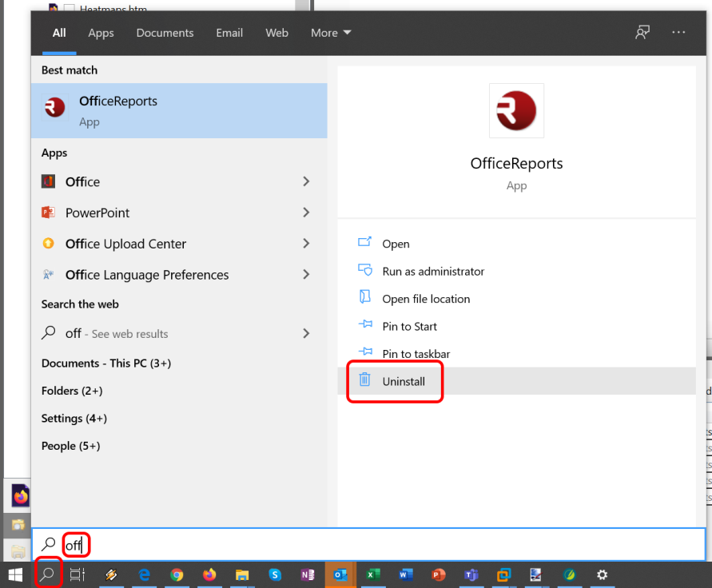Click the search feedback icon
The width and height of the screenshot is (712, 588).
coord(642,33)
